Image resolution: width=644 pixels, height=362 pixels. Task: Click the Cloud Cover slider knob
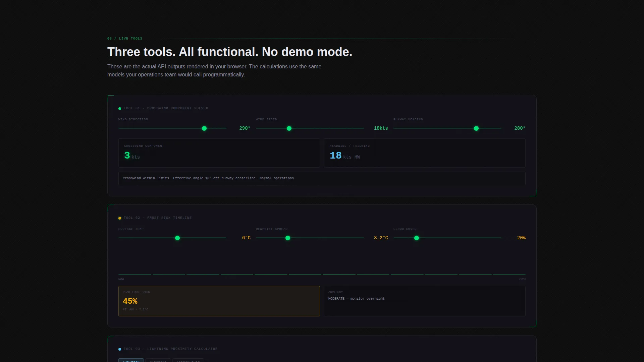[x=417, y=238]
